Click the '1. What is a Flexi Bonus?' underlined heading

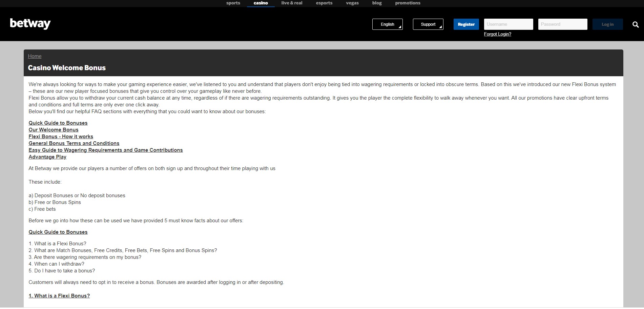click(x=59, y=296)
